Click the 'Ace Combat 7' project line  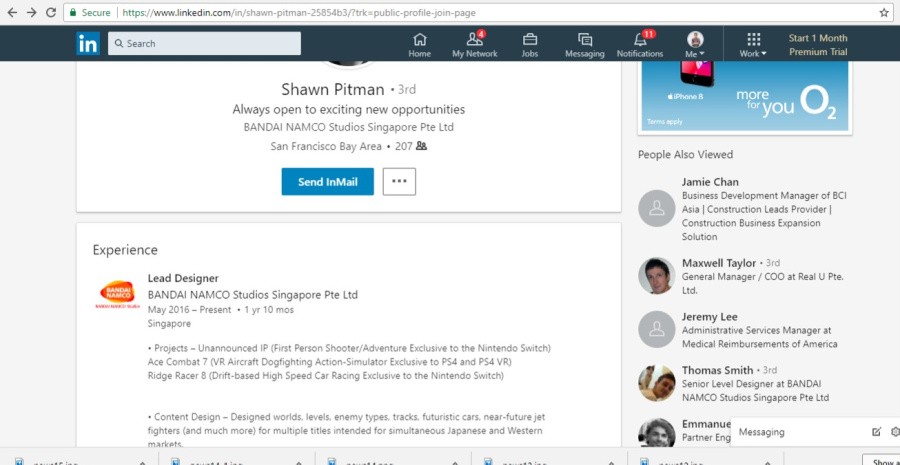(329, 362)
